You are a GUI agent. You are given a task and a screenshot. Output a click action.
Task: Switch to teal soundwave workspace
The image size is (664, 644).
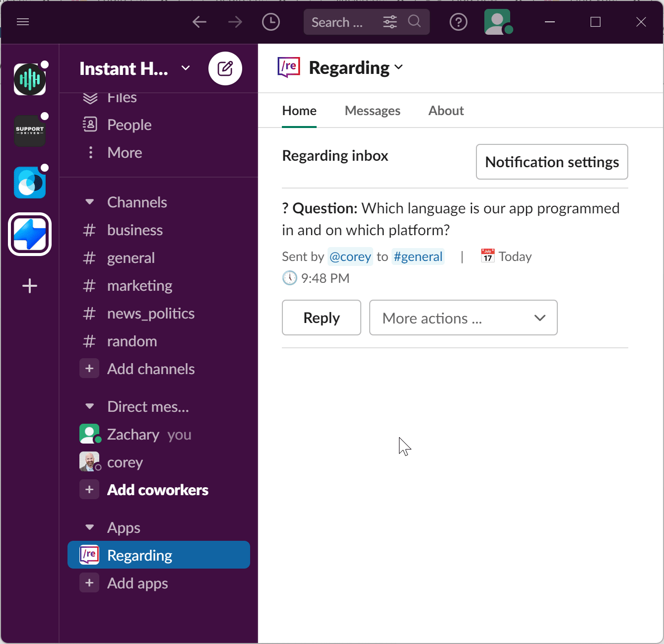click(30, 79)
